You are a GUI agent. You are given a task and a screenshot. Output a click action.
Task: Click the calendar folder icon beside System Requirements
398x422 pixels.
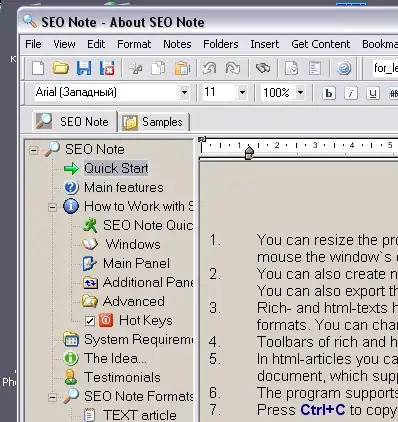(71, 339)
